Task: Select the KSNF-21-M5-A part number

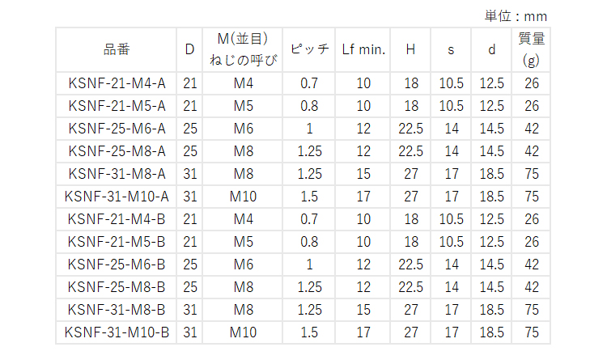Action: pos(117,106)
